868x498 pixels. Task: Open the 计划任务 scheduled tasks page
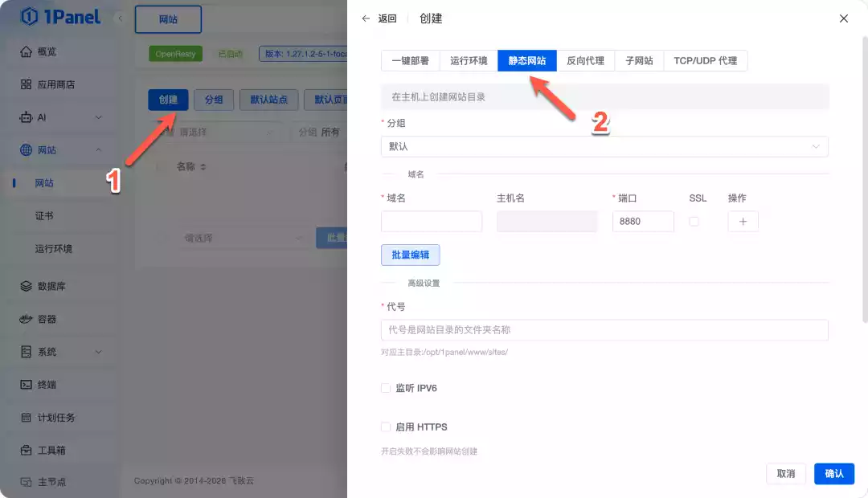(x=51, y=417)
